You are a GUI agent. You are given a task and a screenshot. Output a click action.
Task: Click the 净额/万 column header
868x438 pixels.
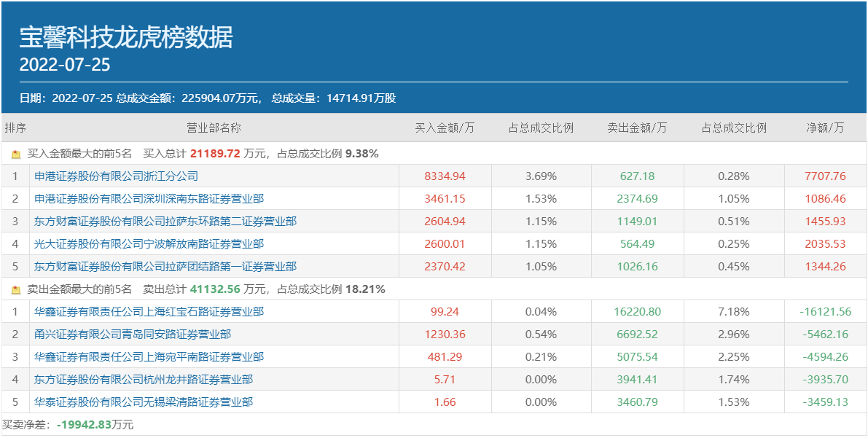pyautogui.click(x=825, y=128)
